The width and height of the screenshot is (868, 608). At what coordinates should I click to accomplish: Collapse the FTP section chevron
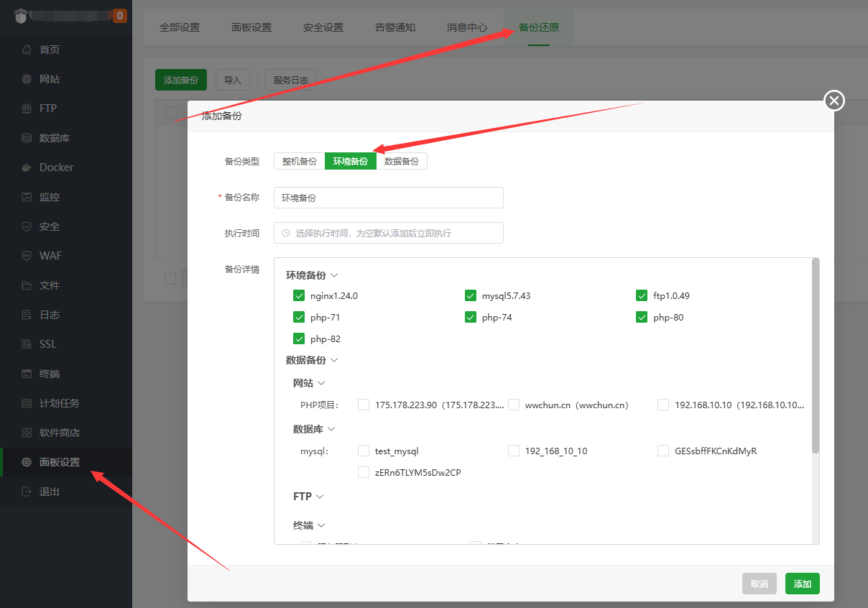click(x=320, y=497)
